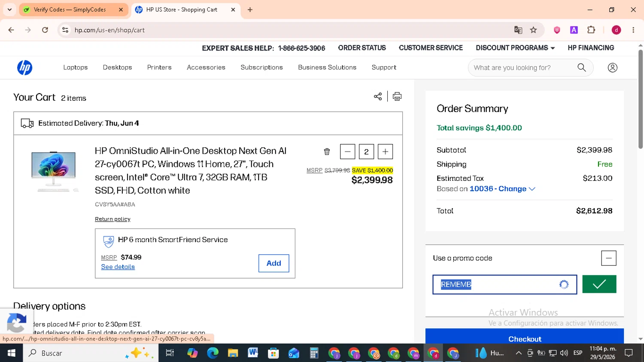Screen dimensions: 644x362
Task: Click Customer Service link
Action: (431, 48)
